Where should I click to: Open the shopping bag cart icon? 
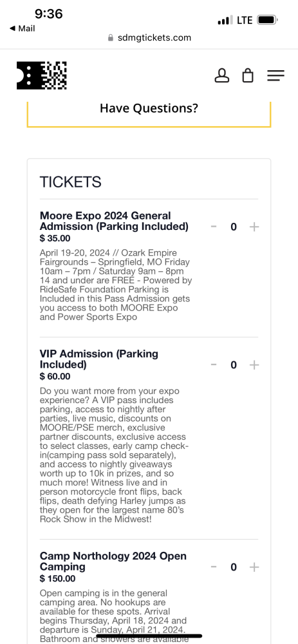click(x=248, y=75)
